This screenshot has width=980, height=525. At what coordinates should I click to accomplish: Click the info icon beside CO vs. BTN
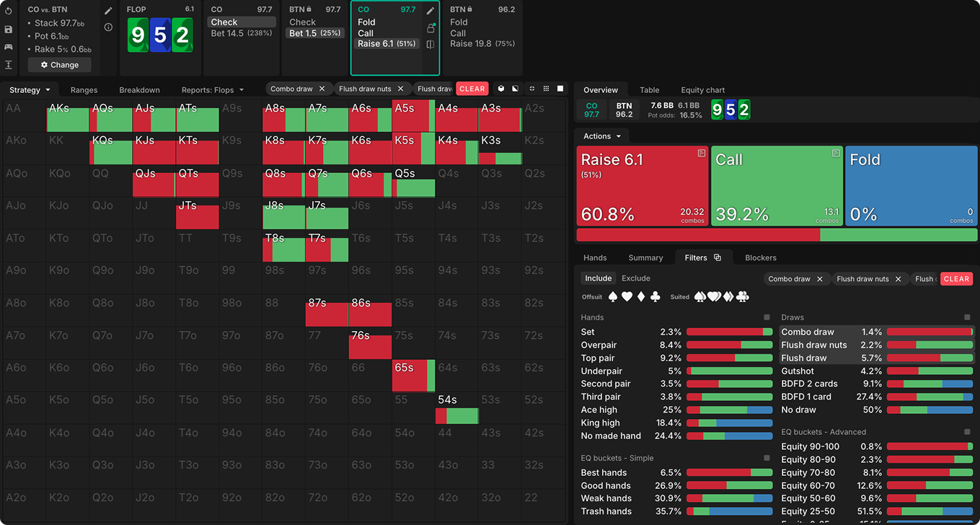108,27
